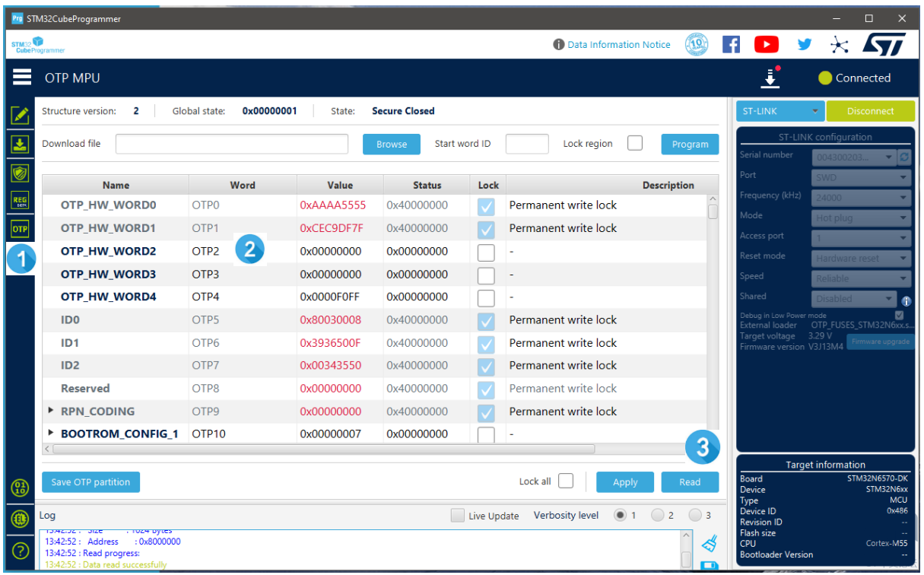Open the hamburger main menu

(x=21, y=78)
